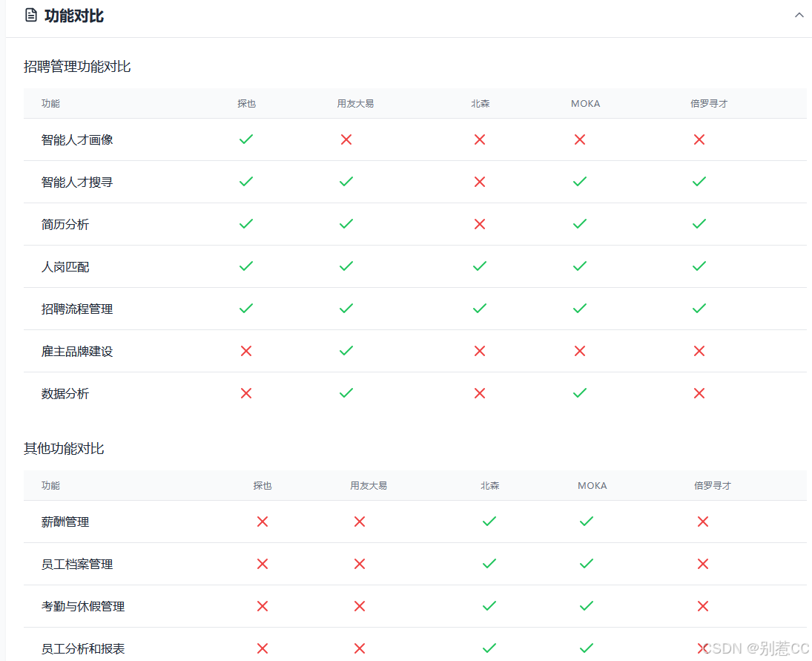Viewport: 812px width, 661px height.
Task: Click the 招聘管理功能对比 heading
Action: [x=77, y=66]
